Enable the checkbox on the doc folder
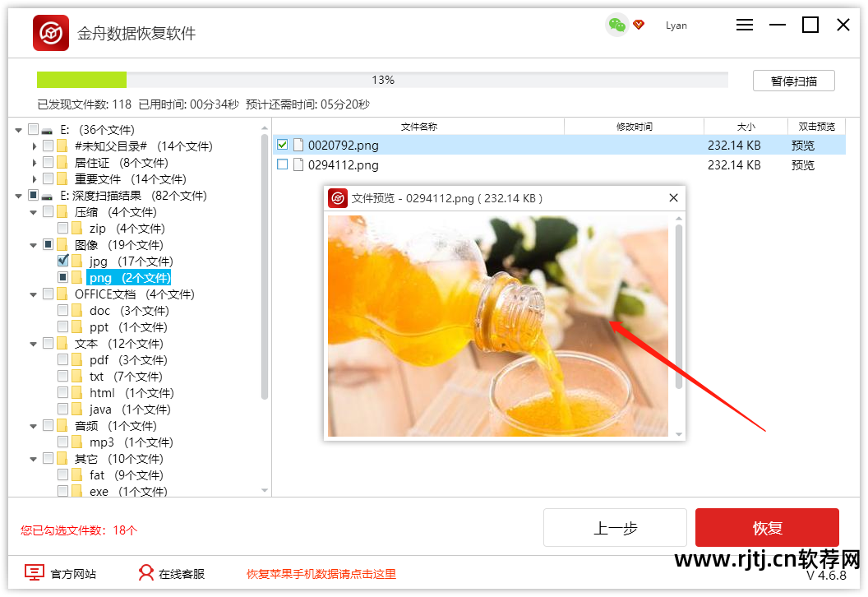 pos(62,310)
